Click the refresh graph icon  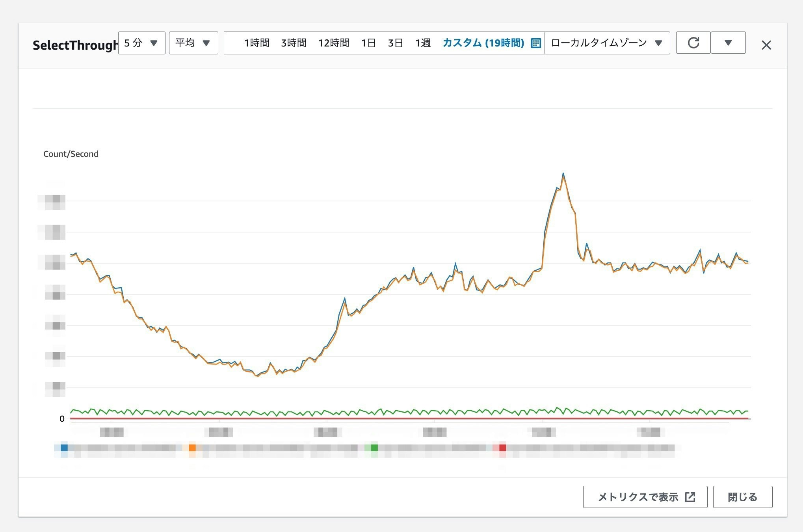(x=693, y=43)
